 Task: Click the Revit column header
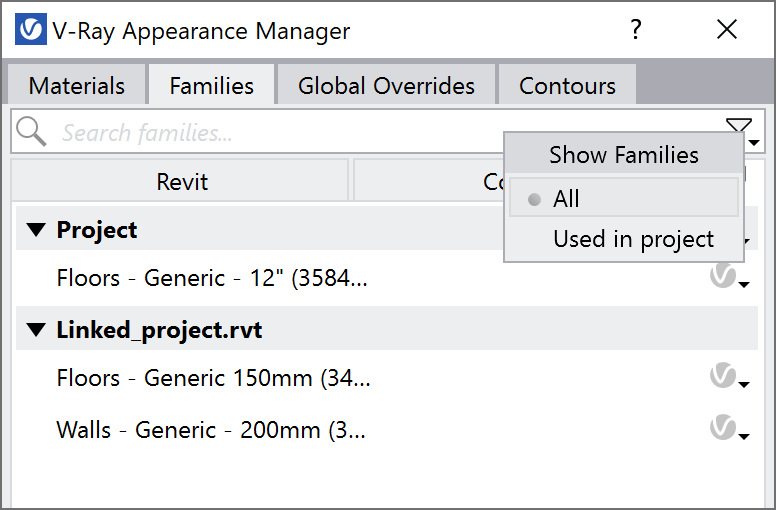[181, 181]
